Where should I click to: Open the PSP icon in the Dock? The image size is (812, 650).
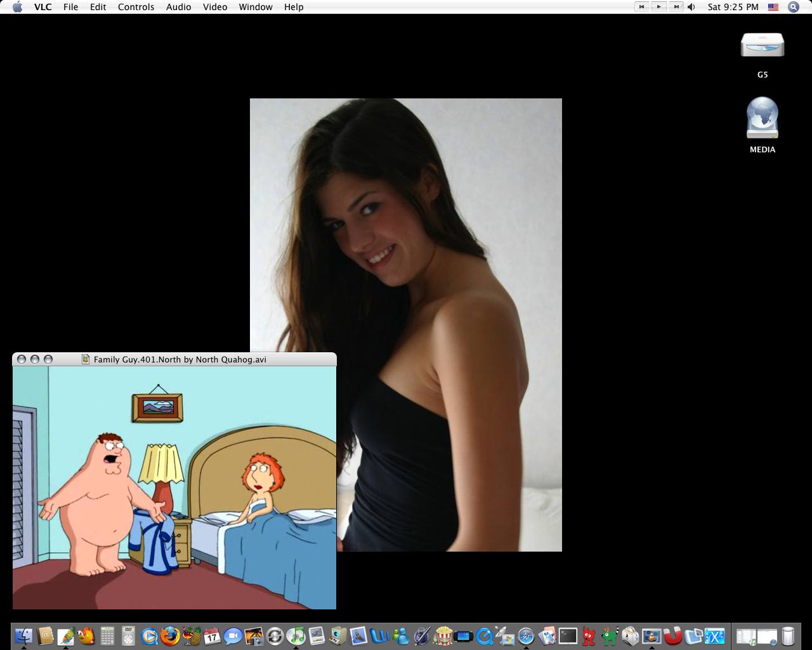464,636
